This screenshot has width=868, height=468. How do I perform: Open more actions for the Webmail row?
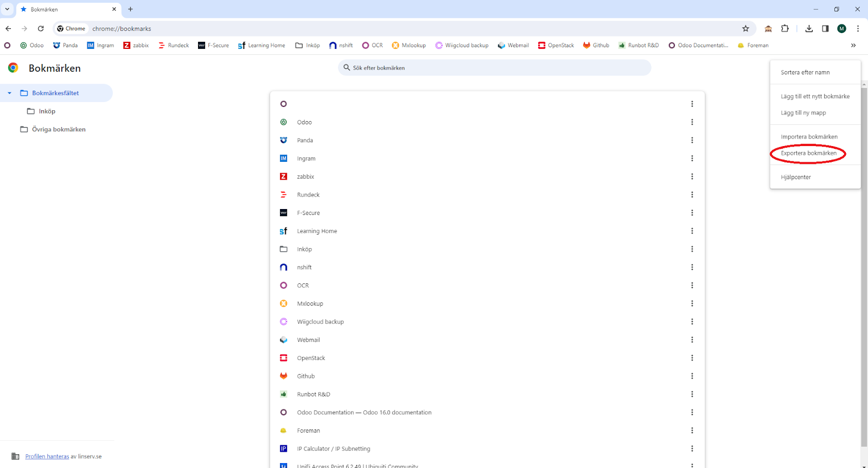(x=692, y=340)
